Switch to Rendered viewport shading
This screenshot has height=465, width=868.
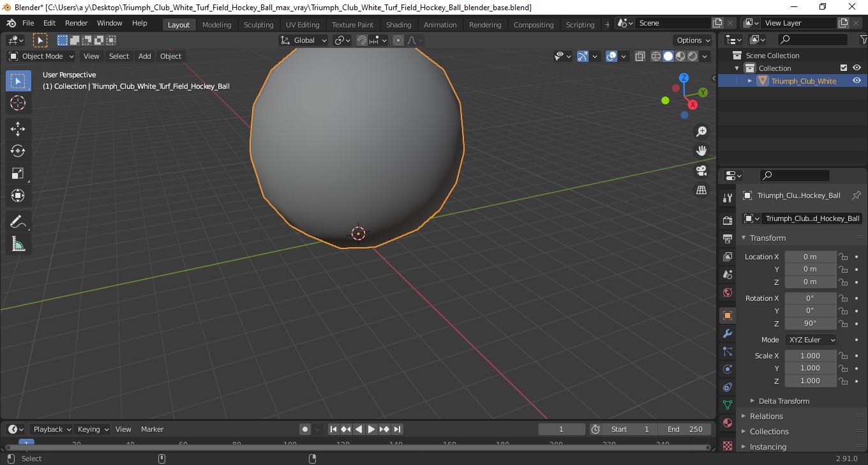692,56
